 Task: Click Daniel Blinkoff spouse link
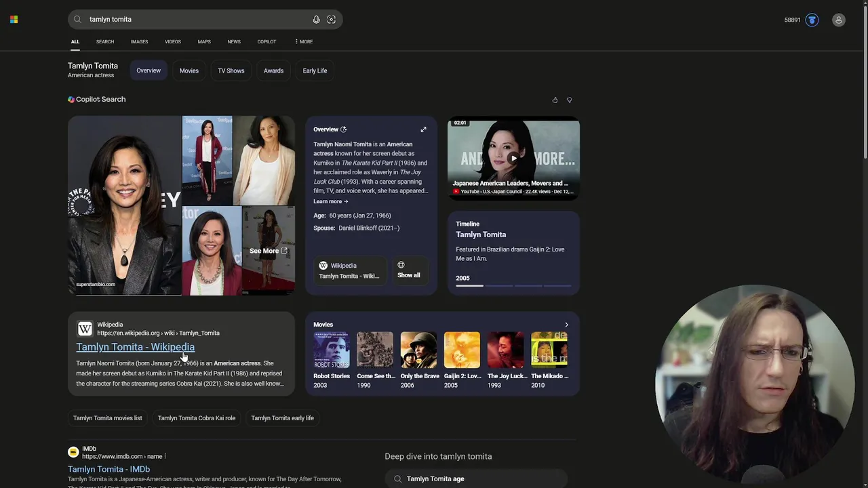tap(369, 228)
